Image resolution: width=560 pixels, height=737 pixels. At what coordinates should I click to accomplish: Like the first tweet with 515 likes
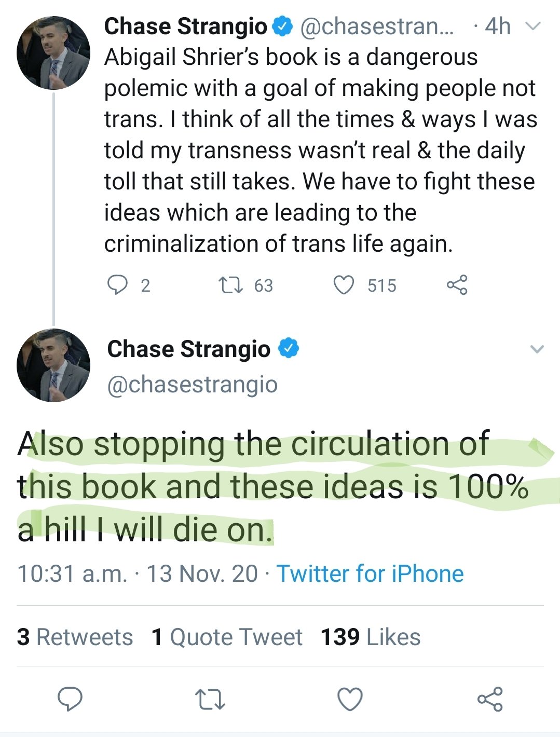tap(344, 285)
